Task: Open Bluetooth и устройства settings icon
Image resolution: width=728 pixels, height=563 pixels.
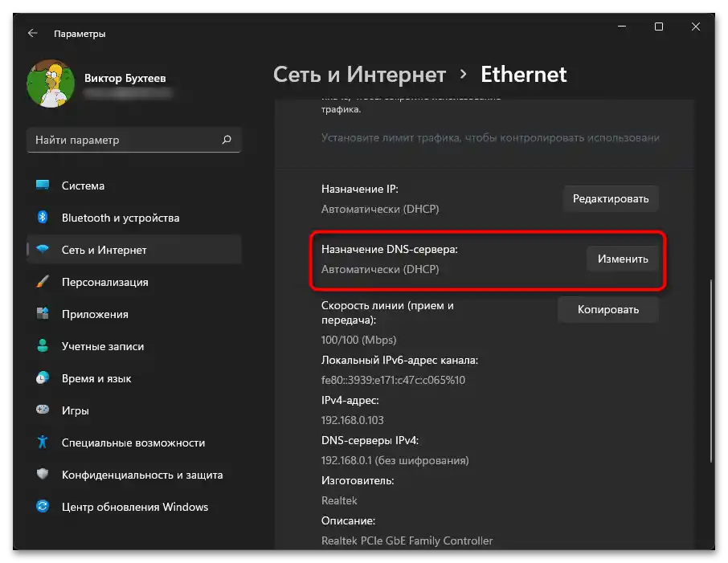Action: pyautogui.click(x=43, y=218)
